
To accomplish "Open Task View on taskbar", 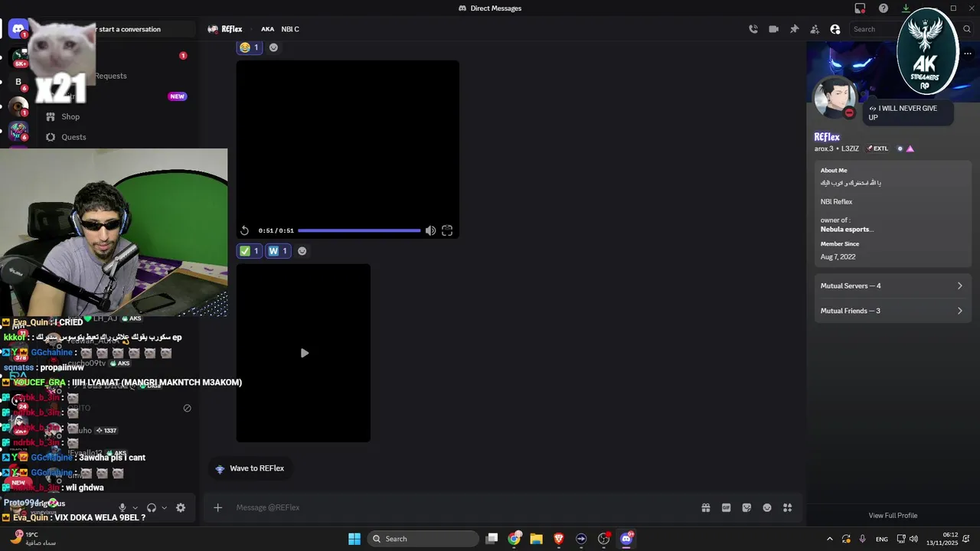I will coord(492,539).
